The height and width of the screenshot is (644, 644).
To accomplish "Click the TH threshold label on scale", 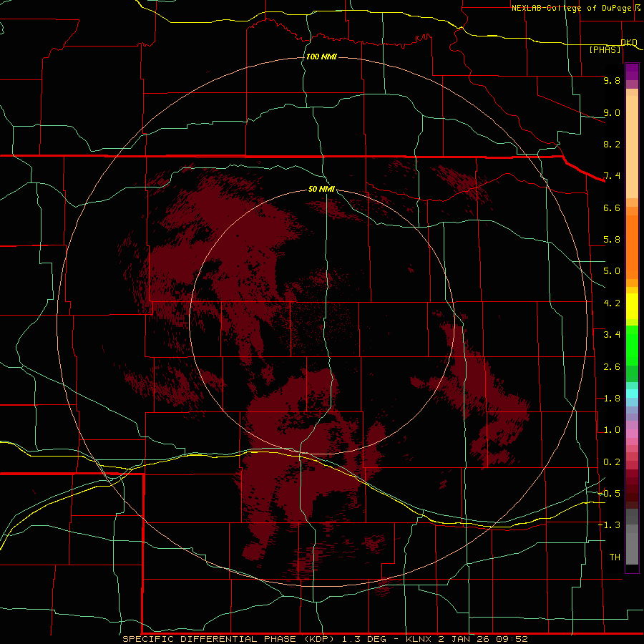I will click(x=615, y=557).
